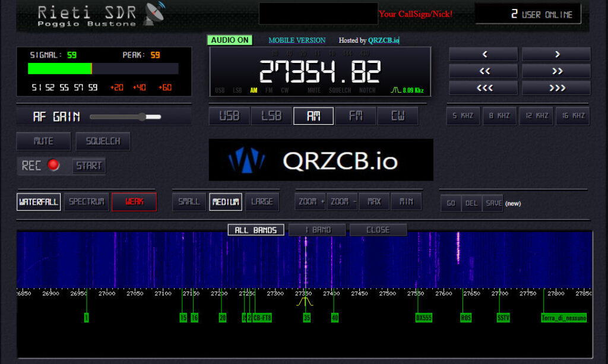Step frequency down with single left arrow
The height and width of the screenshot is (364, 608).
483,54
